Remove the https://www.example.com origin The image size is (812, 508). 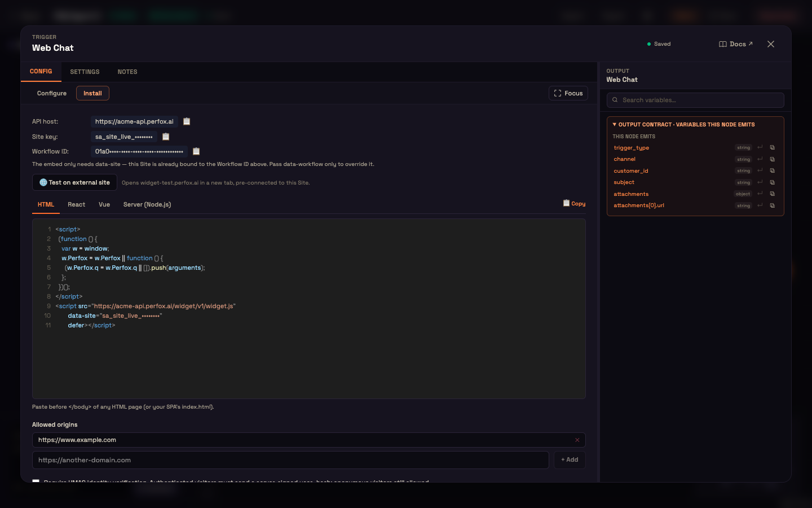577,440
